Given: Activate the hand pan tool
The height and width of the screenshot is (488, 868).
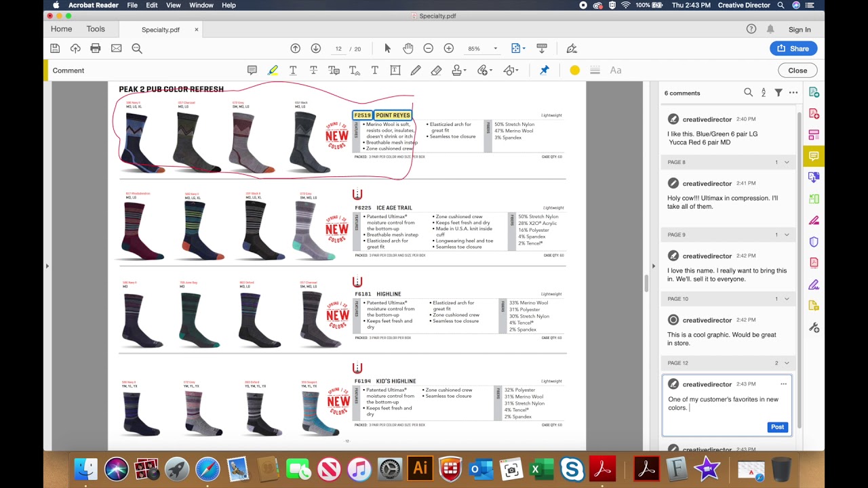Looking at the screenshot, I should (408, 48).
